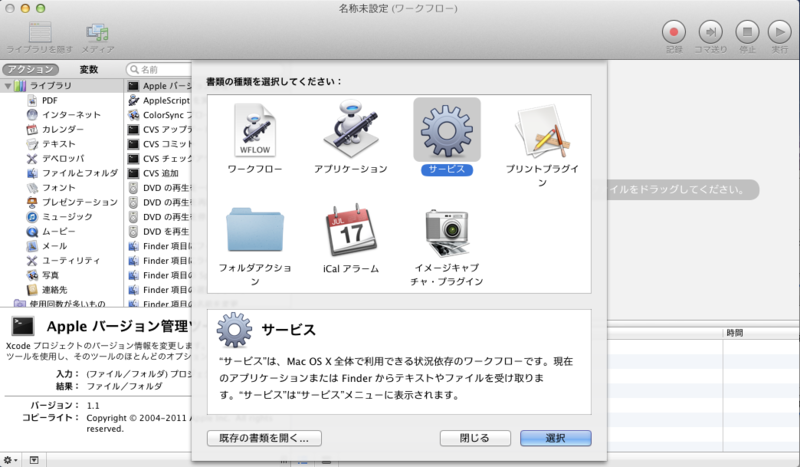Screen dimensions: 800x467
Task: Select the フォルダアクション folder icon
Action: (255, 230)
